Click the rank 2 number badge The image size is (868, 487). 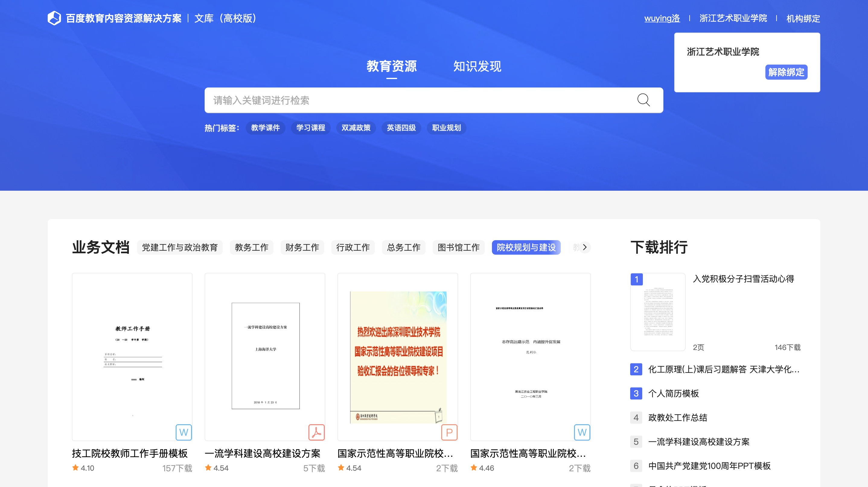[636, 369]
